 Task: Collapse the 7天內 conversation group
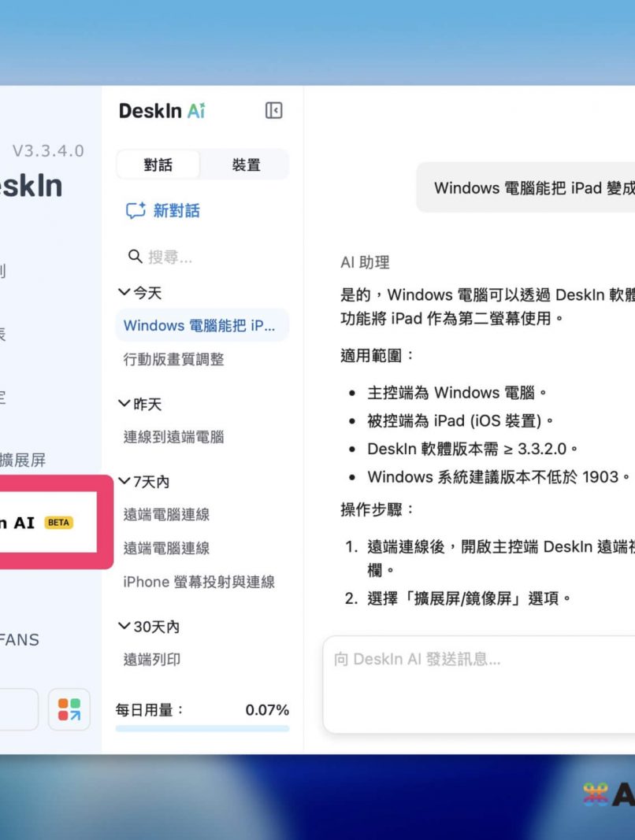[x=124, y=481]
